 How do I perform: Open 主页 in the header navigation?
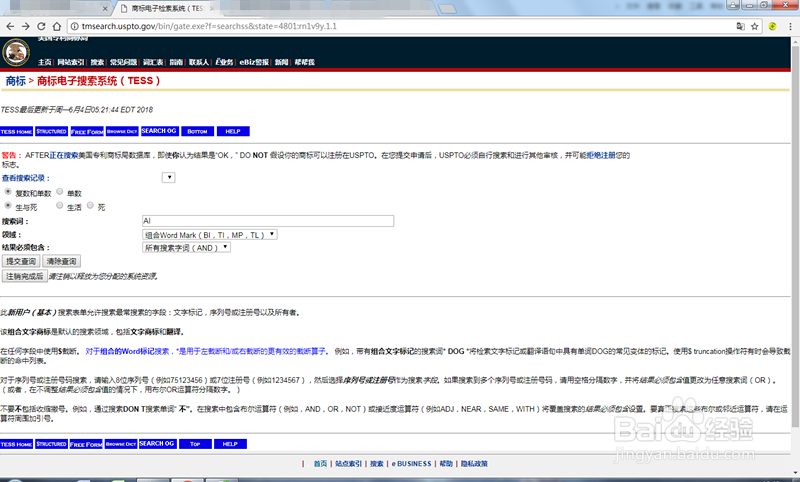(44, 62)
